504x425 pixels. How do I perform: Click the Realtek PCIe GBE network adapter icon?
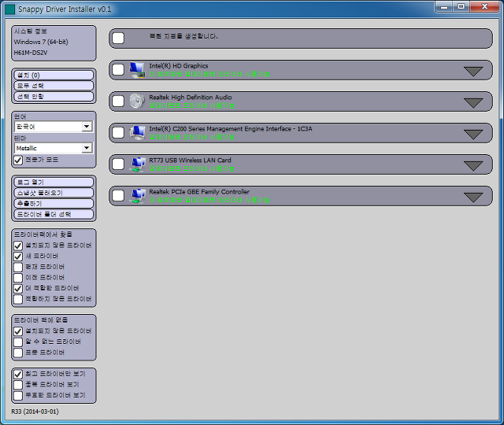[x=137, y=196]
